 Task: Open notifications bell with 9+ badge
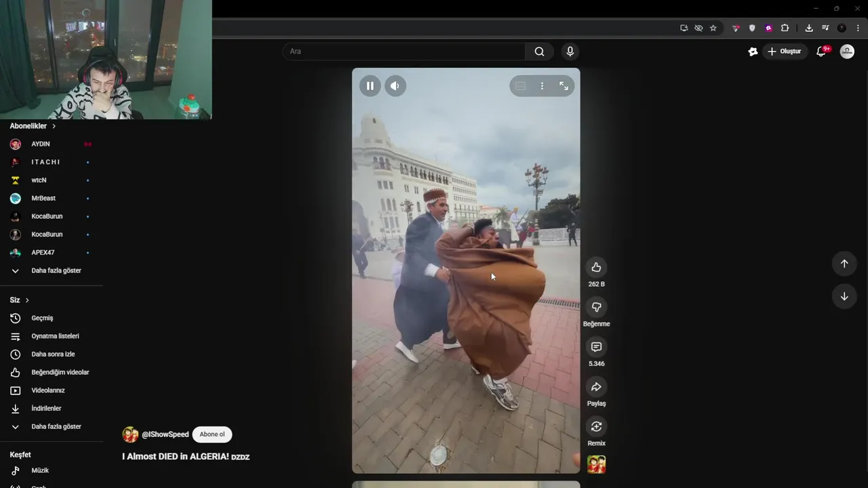point(821,52)
